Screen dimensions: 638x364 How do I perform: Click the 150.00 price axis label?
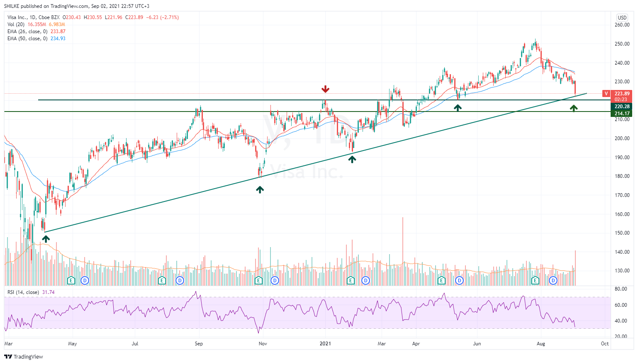622,233
